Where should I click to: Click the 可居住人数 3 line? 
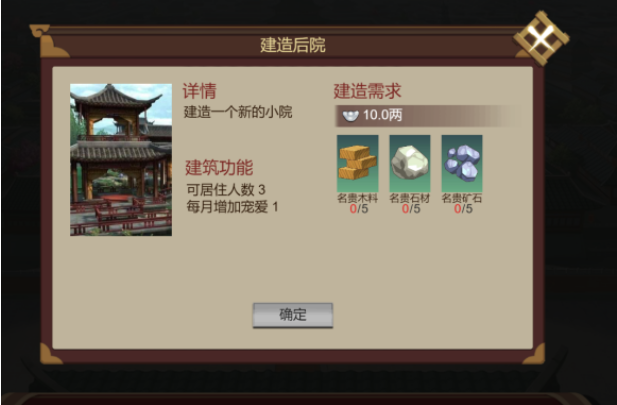click(226, 190)
